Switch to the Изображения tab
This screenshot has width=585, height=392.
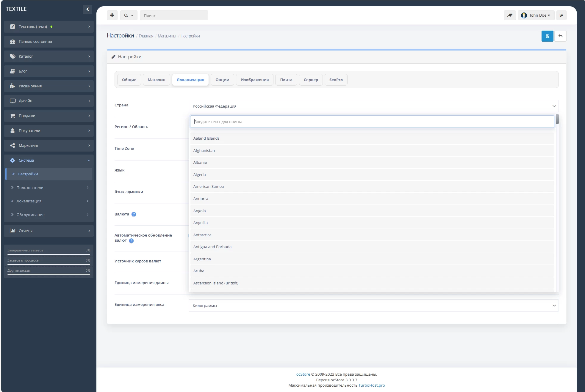click(x=255, y=80)
